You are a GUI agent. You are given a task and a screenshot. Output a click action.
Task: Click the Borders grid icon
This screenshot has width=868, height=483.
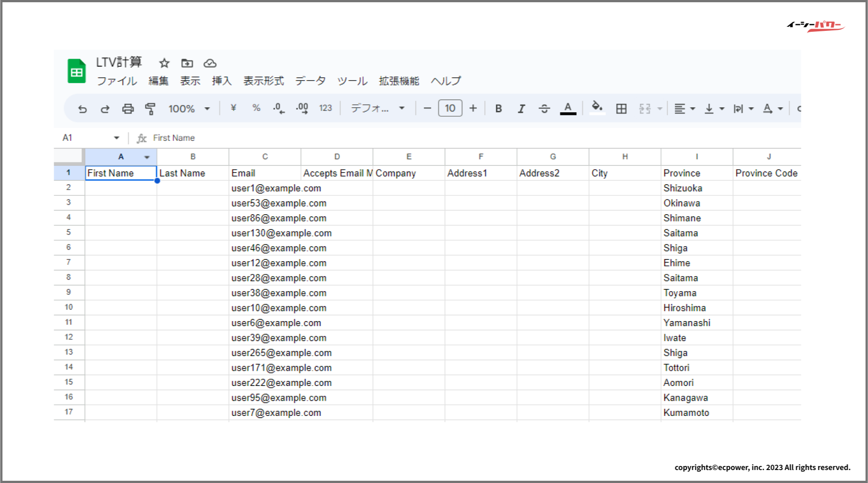621,109
